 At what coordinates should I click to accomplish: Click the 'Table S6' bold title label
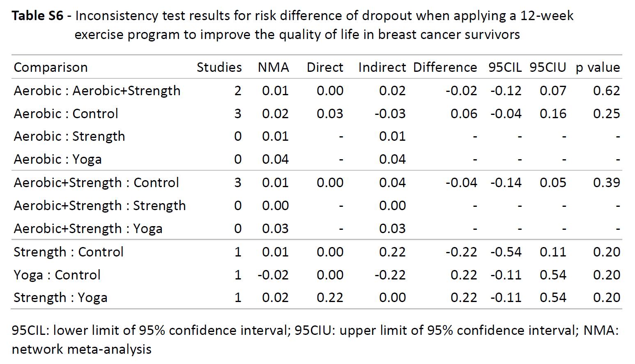37,16
